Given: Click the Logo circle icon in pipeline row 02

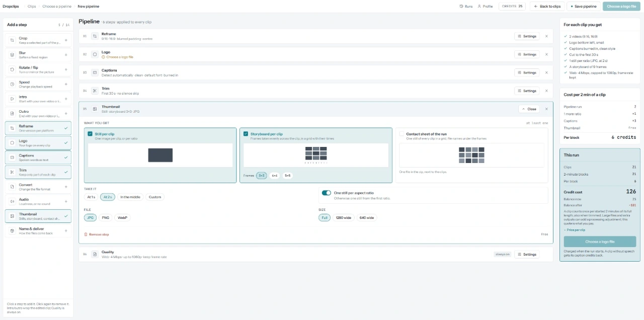Looking at the screenshot, I should tap(95, 54).
